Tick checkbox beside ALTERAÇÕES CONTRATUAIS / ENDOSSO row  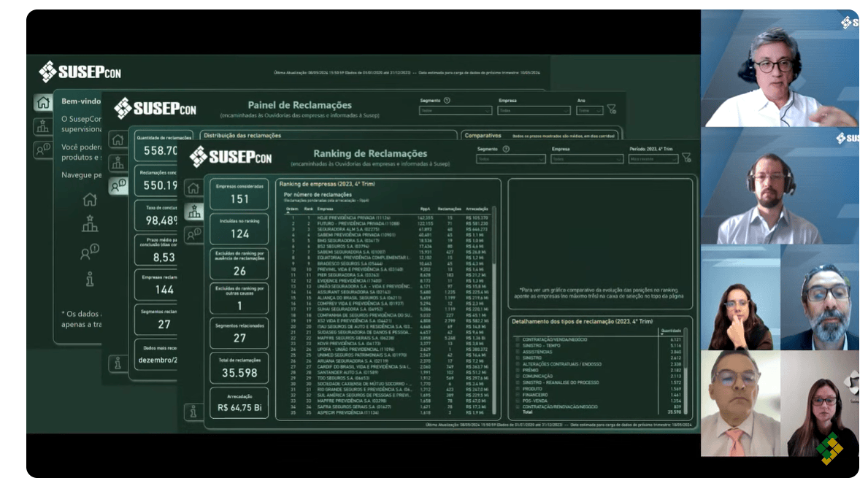(518, 364)
